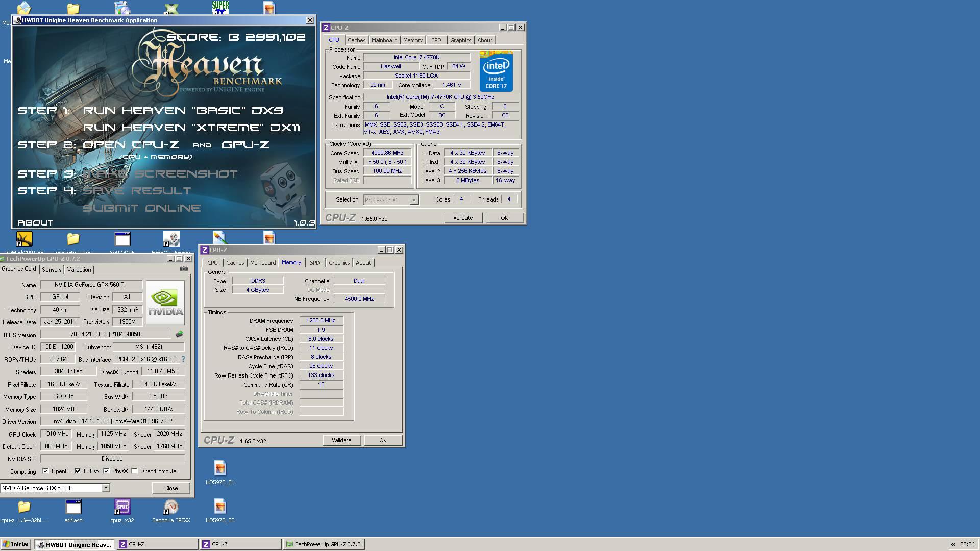Viewport: 980px width, 551px height.
Task: Click Run Heaven "Basic" DX9 step
Action: click(183, 111)
